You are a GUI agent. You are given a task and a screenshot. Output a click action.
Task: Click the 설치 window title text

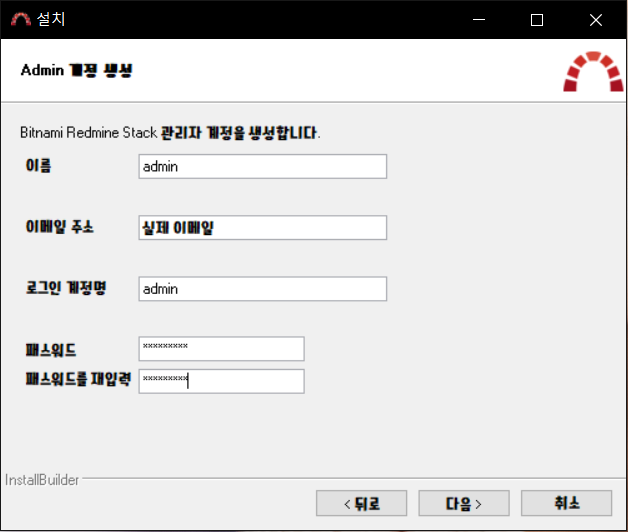[51, 19]
